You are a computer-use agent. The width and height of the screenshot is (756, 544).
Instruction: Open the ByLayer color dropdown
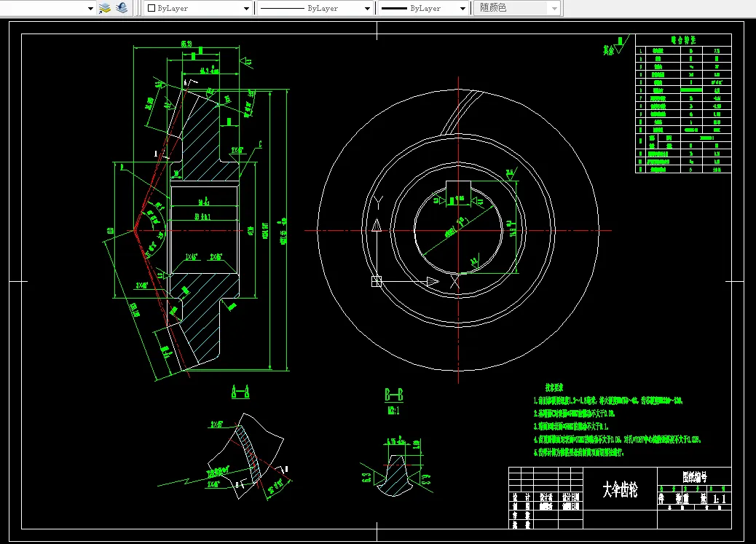[x=199, y=8]
